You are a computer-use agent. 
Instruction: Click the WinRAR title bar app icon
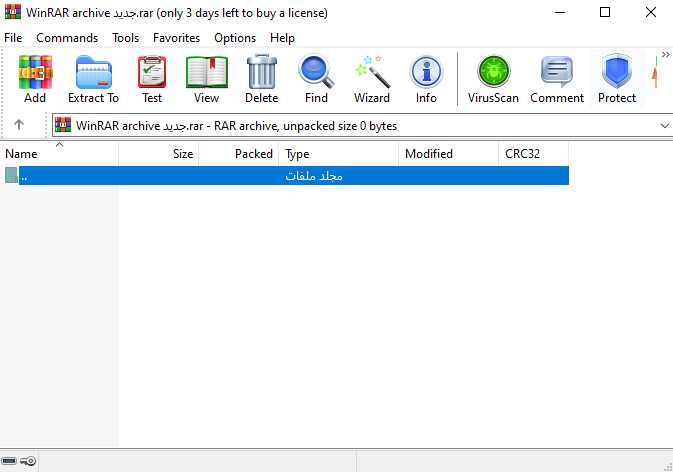(13, 12)
